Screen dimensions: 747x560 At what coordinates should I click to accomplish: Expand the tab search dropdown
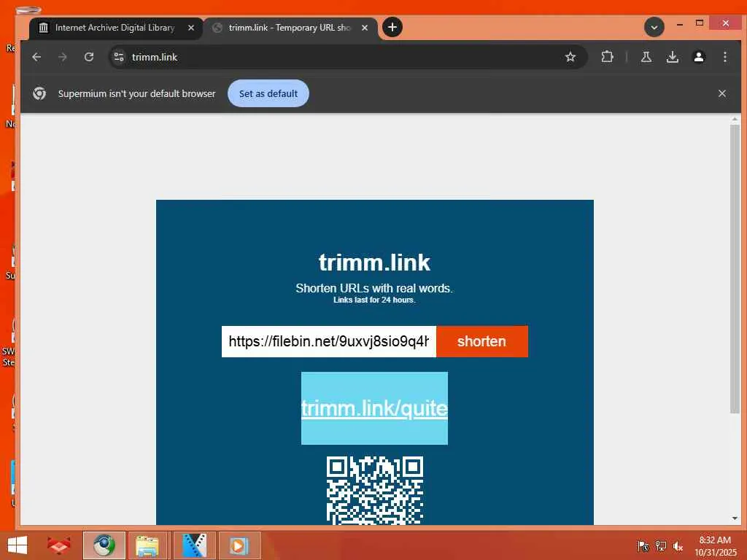click(654, 27)
